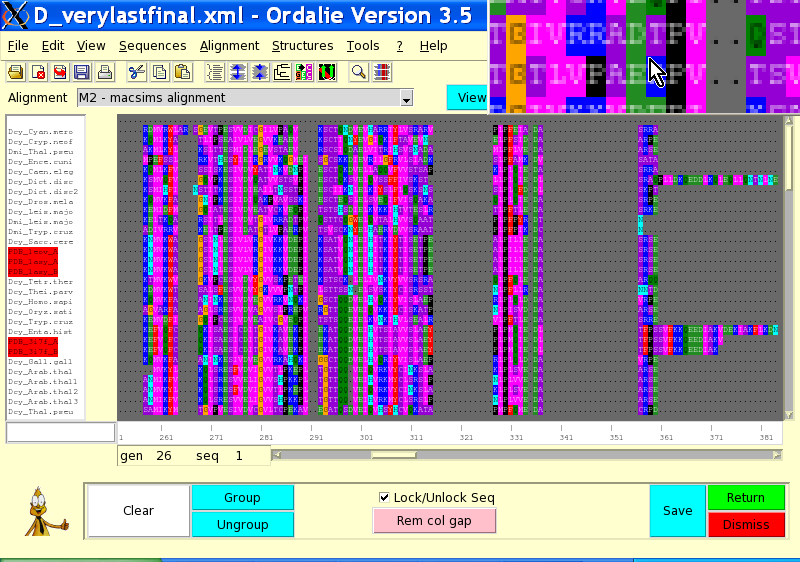
Task: Click the open file toolbar icon
Action: pyautogui.click(x=17, y=72)
